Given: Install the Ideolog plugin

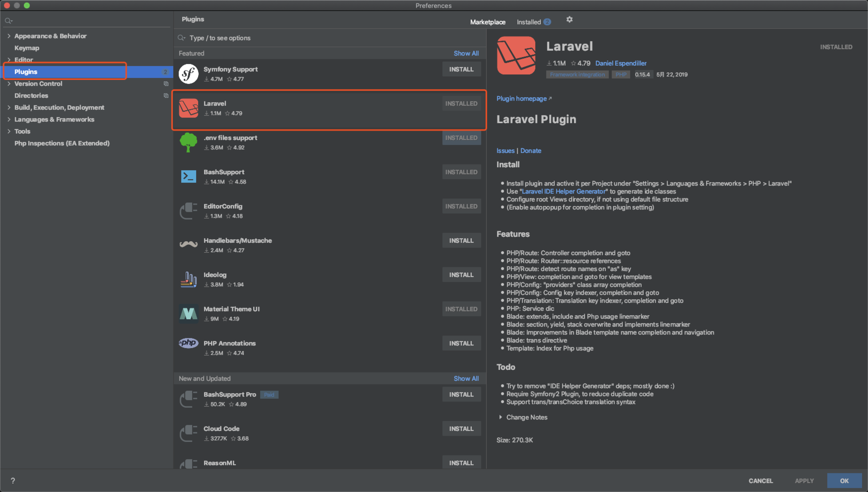Looking at the screenshot, I should pyautogui.click(x=461, y=275).
